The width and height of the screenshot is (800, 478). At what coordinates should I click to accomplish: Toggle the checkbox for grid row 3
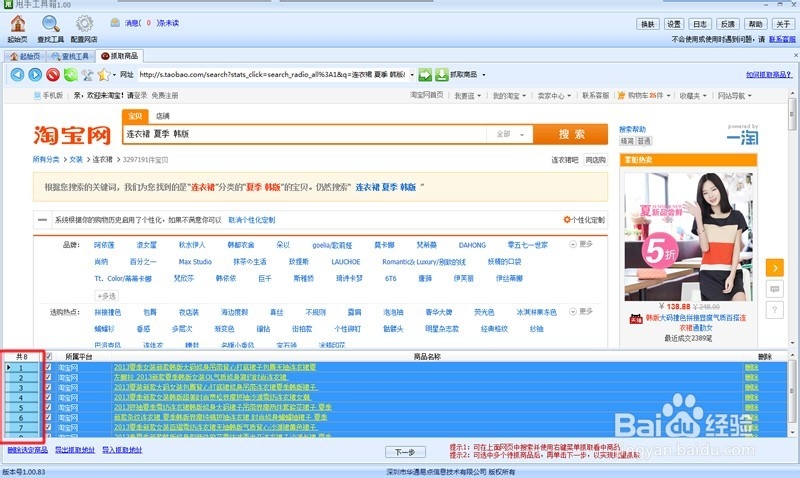(48, 387)
